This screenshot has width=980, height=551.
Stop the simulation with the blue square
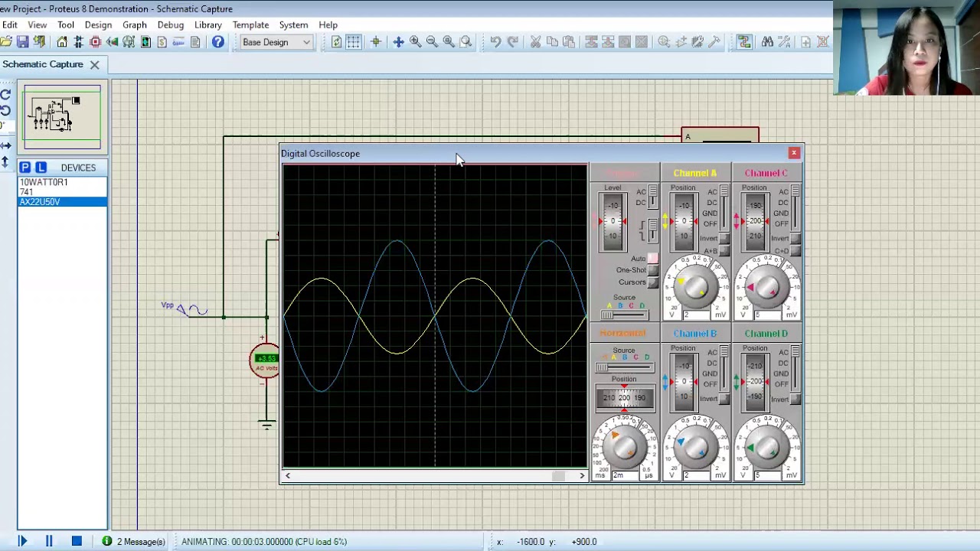coord(77,542)
